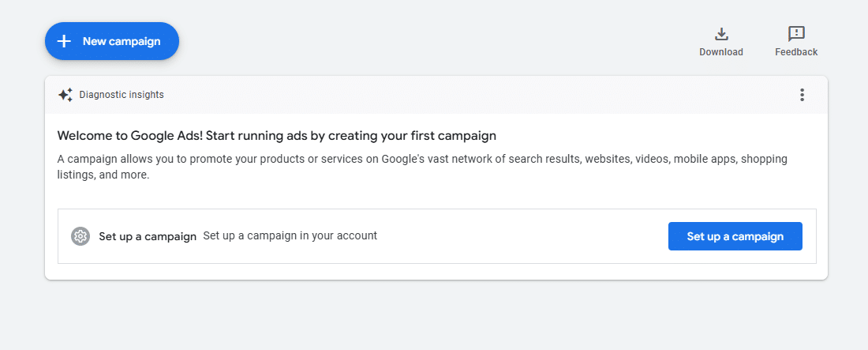The image size is (868, 350).
Task: Click the Feedback speech bubble icon
Action: click(796, 34)
